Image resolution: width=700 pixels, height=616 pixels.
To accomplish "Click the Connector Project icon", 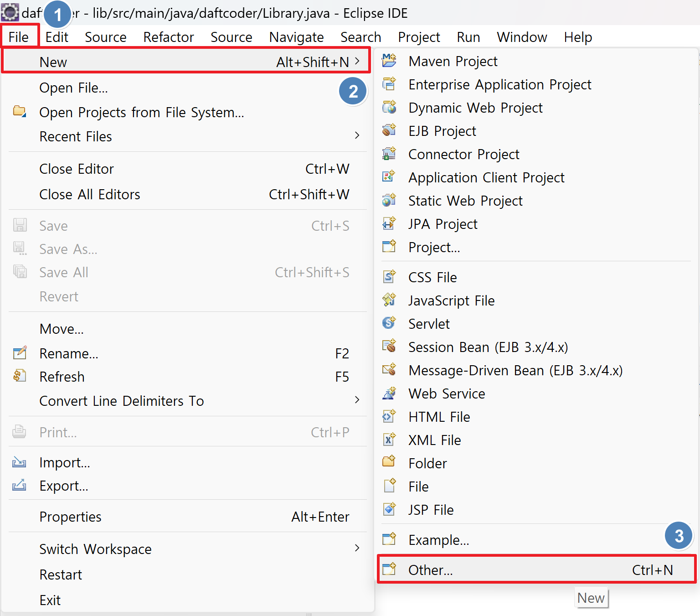I will (389, 154).
